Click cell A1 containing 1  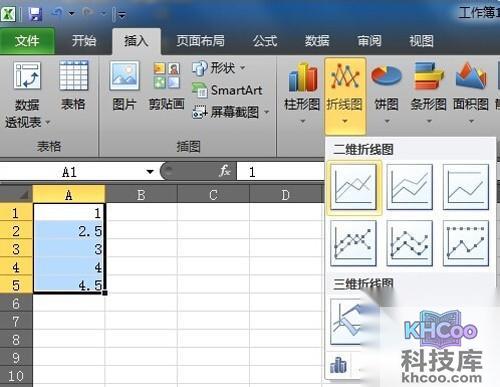(x=69, y=213)
